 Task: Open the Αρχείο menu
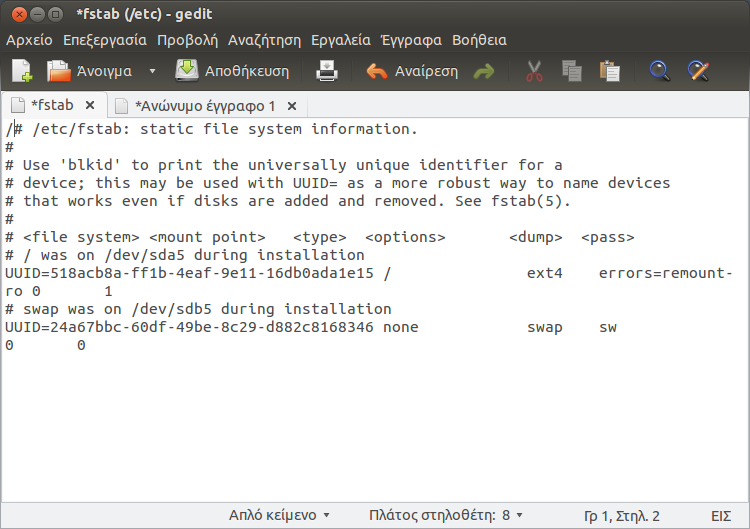point(29,40)
